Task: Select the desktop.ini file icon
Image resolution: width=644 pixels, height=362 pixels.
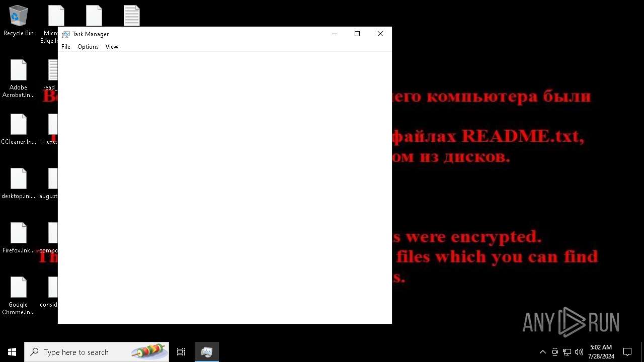Action: click(19, 184)
